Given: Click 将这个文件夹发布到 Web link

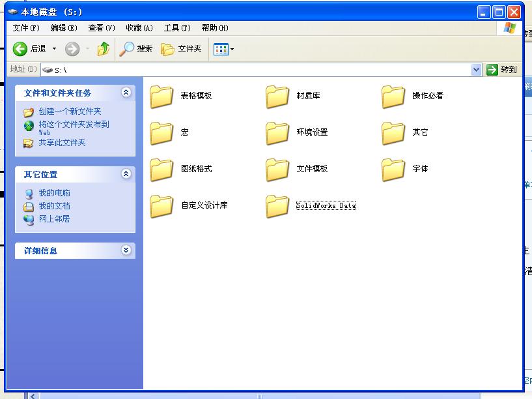Looking at the screenshot, I should pyautogui.click(x=74, y=128).
